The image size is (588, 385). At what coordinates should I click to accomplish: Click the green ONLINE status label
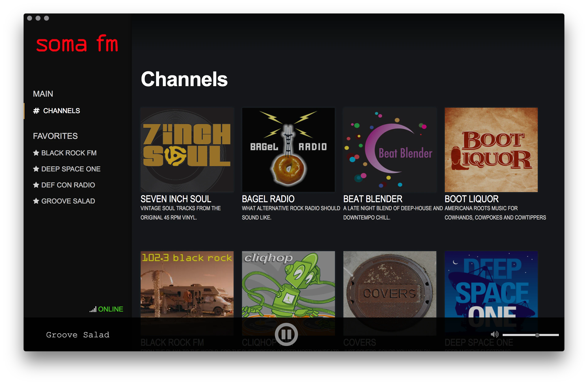[x=110, y=309]
